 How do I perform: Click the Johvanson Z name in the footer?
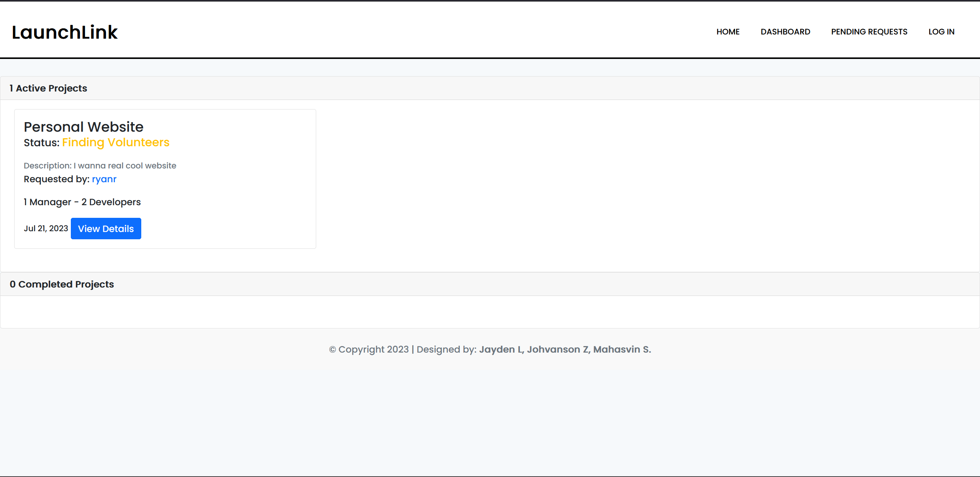click(558, 350)
